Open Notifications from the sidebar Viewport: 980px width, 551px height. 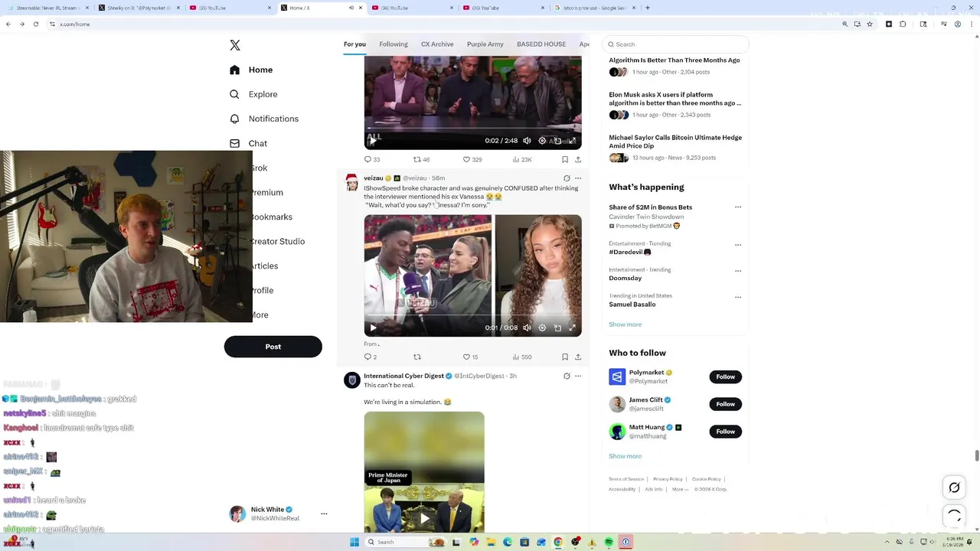click(264, 119)
